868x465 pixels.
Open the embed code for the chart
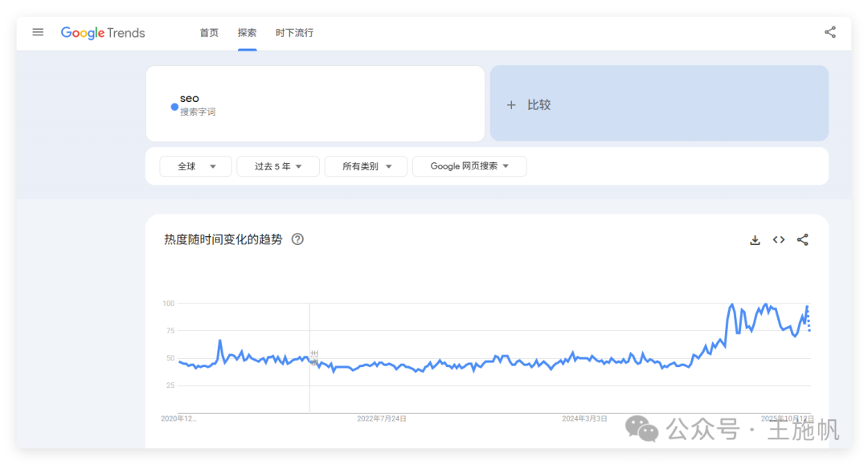click(x=778, y=239)
